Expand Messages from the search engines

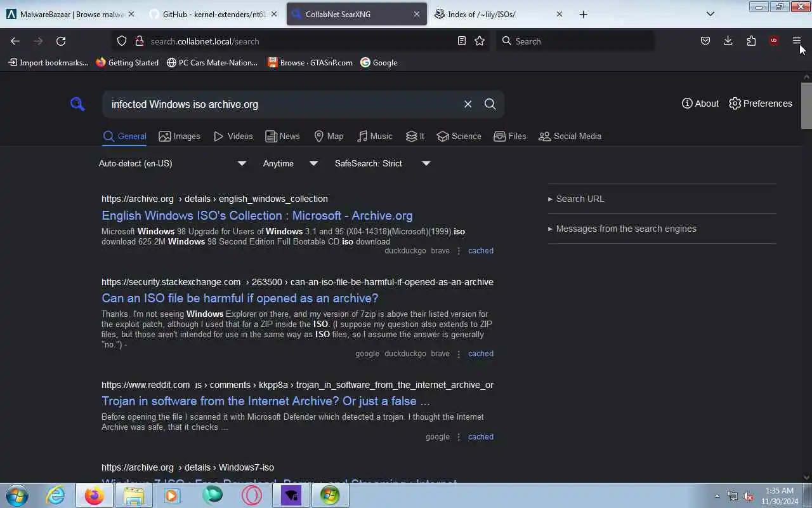point(622,229)
